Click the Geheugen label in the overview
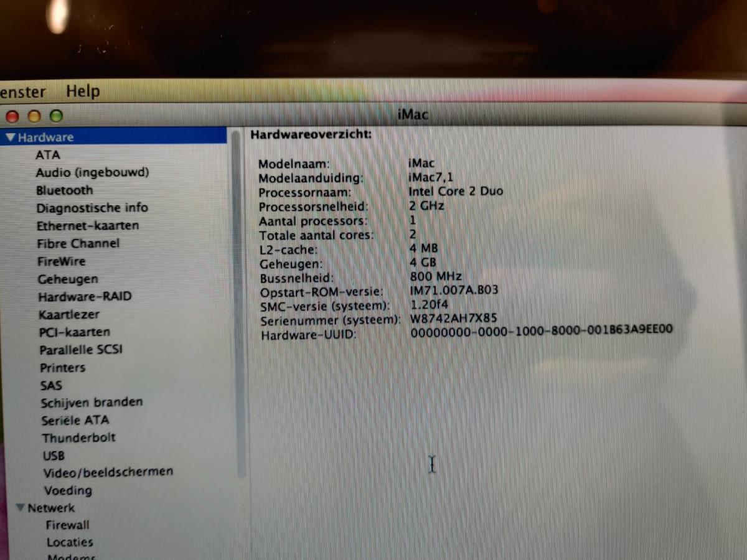The height and width of the screenshot is (560, 747). coord(289,264)
